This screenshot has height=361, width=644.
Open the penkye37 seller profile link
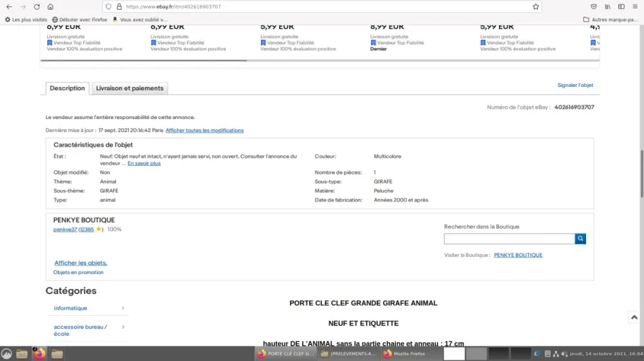pyautogui.click(x=65, y=229)
